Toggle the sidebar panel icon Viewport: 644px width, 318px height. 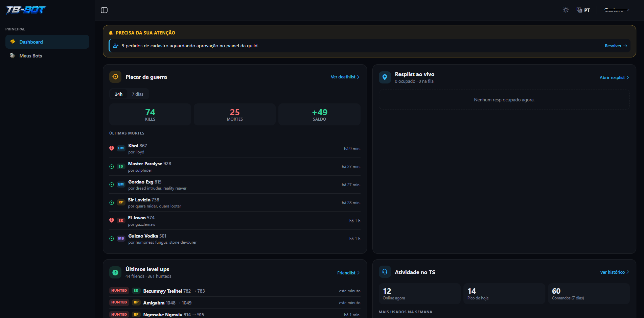104,10
